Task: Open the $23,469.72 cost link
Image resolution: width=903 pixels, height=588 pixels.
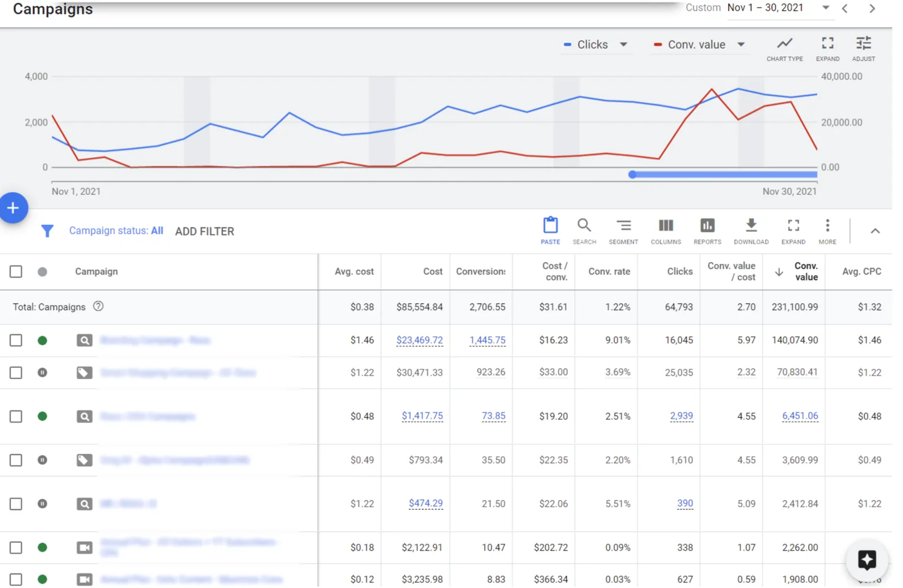Action: point(419,340)
